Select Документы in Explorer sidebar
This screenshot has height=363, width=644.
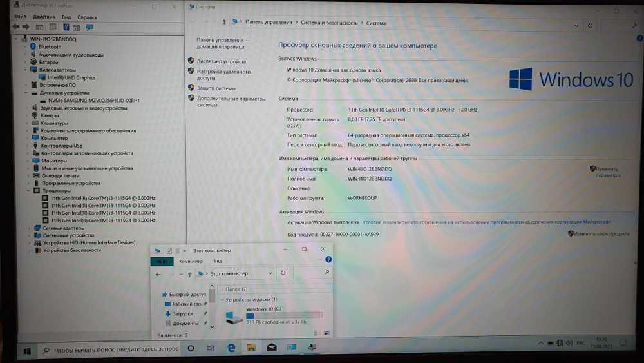pyautogui.click(x=185, y=324)
